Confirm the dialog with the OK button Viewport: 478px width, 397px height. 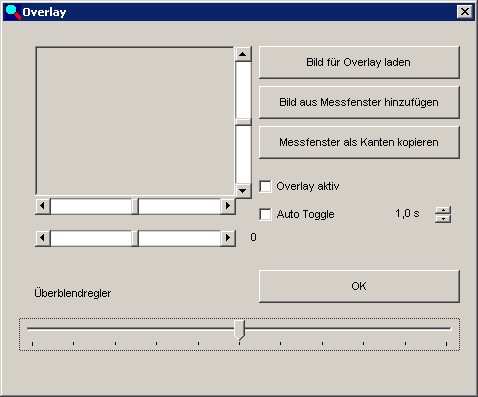pos(359,286)
